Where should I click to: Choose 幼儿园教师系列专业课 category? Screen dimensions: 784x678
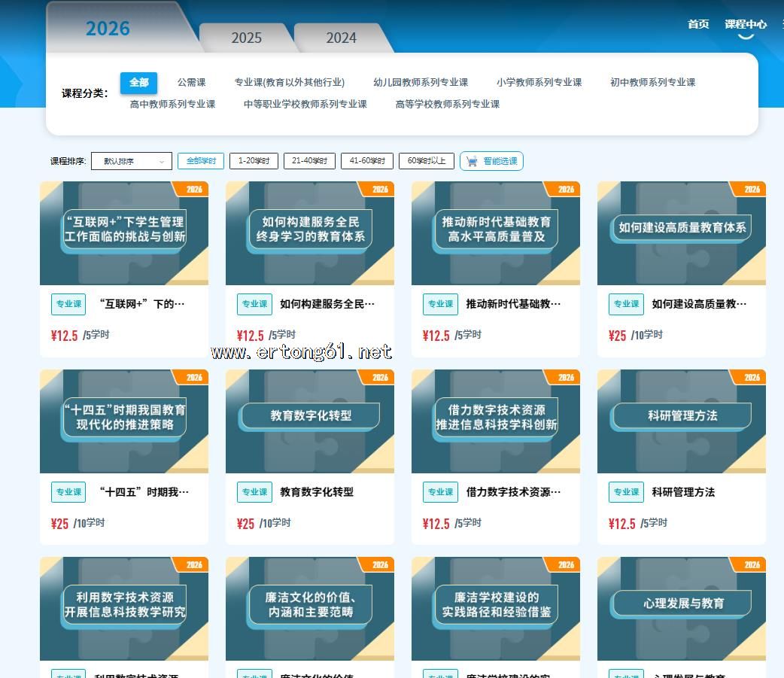pyautogui.click(x=421, y=83)
